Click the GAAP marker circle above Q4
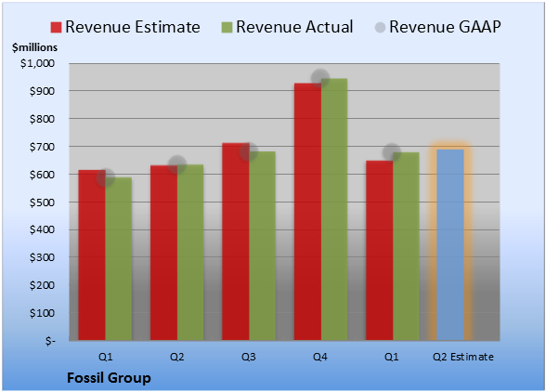 320,78
